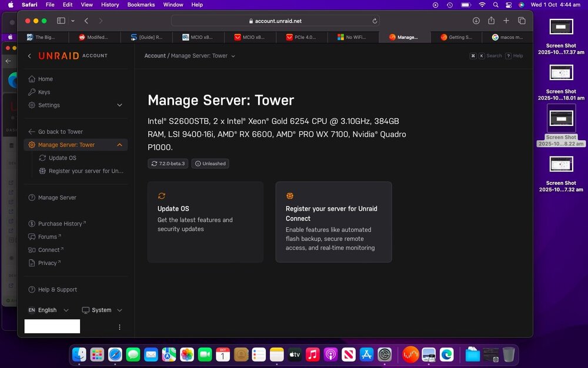Open the Trash in the Dock
This screenshot has width=588, height=368.
pos(509,354)
